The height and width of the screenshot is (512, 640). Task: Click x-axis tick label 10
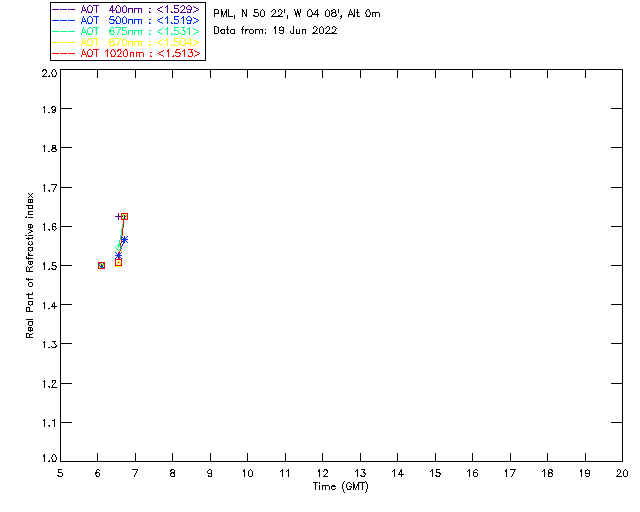[x=247, y=473]
